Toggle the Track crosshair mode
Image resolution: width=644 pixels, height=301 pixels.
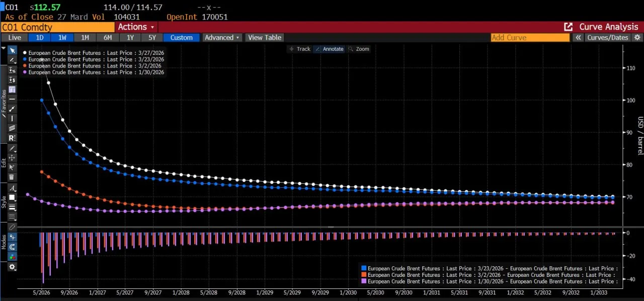point(300,49)
